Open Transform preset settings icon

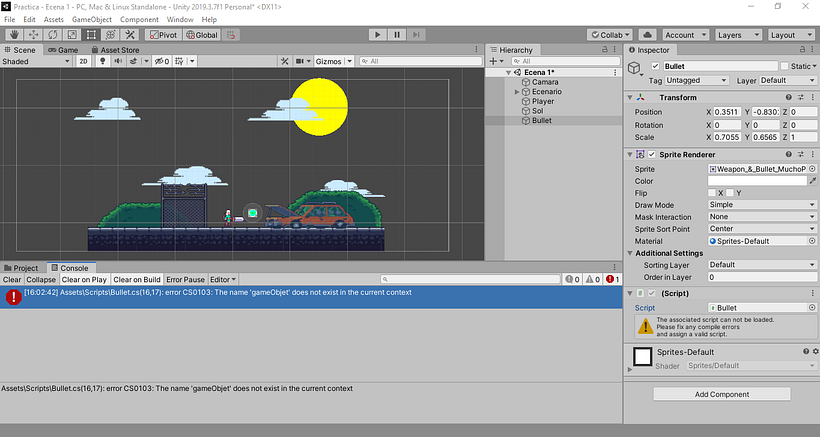(801, 97)
